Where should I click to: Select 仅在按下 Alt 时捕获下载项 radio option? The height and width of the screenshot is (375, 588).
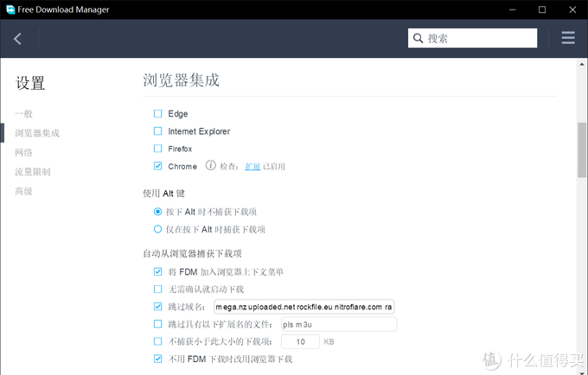coord(157,229)
